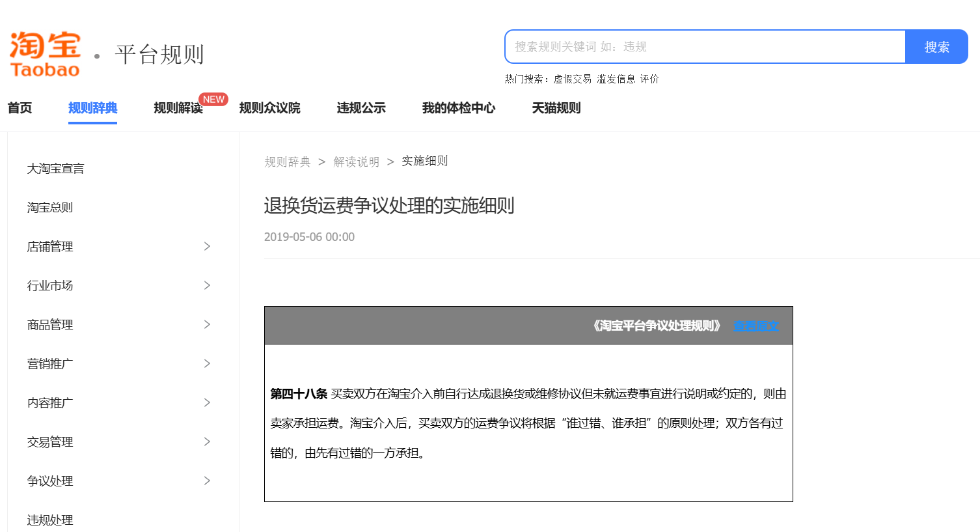Open the 规则解读 tab

pos(178,108)
